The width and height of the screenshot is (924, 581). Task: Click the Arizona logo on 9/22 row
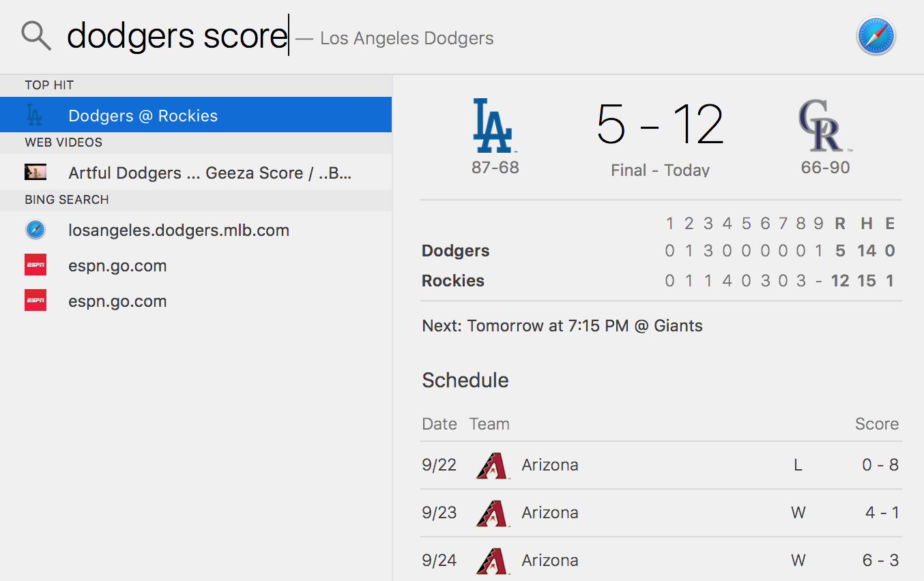pyautogui.click(x=492, y=465)
